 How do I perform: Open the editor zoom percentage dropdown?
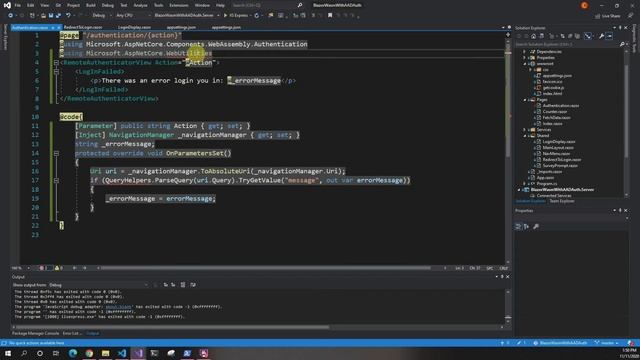[21, 268]
